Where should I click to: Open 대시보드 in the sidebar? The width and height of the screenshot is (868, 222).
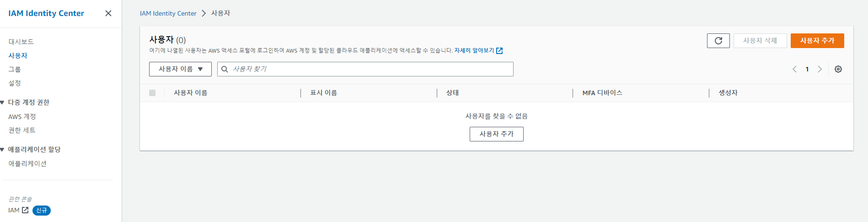coord(21,42)
